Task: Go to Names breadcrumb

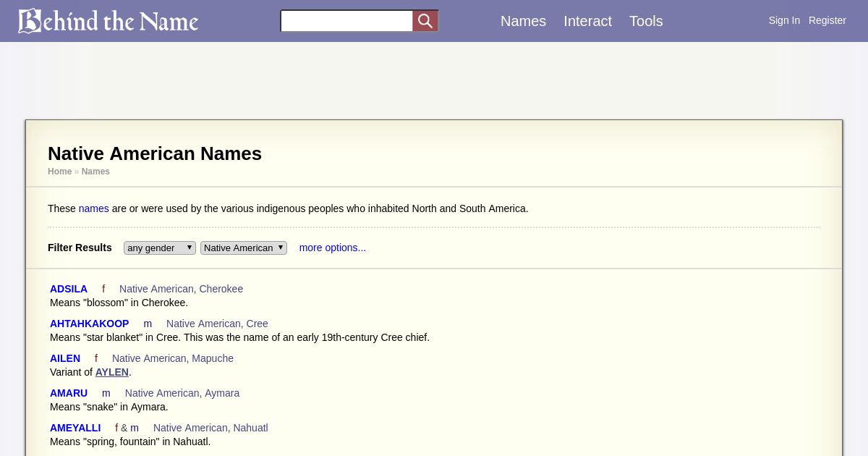Action: pyautogui.click(x=95, y=172)
